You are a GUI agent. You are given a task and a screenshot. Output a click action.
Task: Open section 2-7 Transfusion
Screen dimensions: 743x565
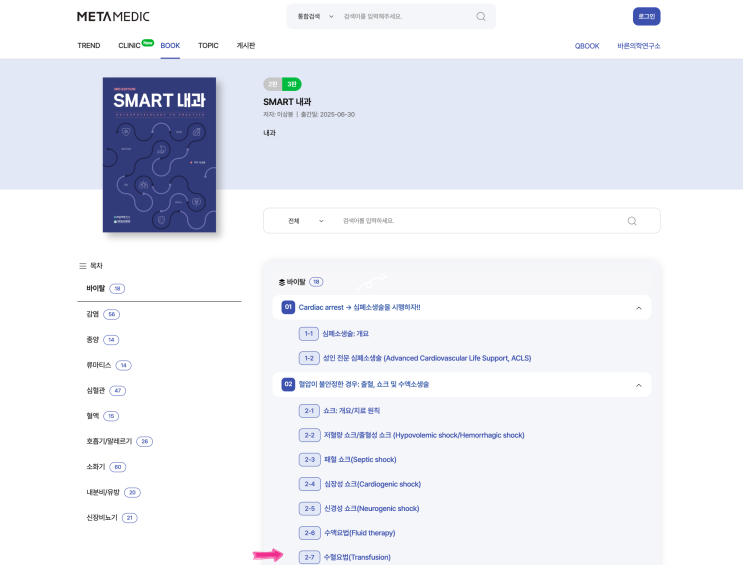pos(344,557)
